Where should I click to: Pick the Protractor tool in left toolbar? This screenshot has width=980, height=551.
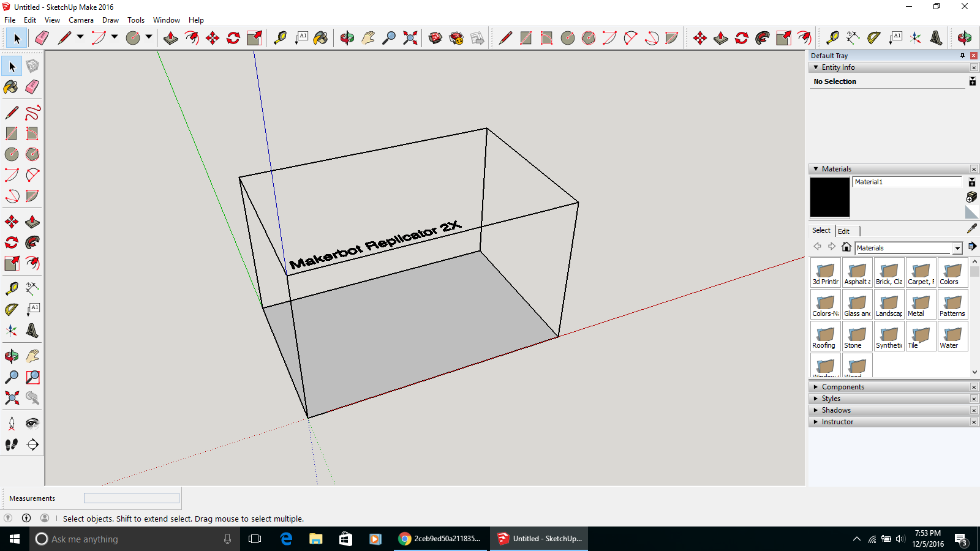point(12,310)
